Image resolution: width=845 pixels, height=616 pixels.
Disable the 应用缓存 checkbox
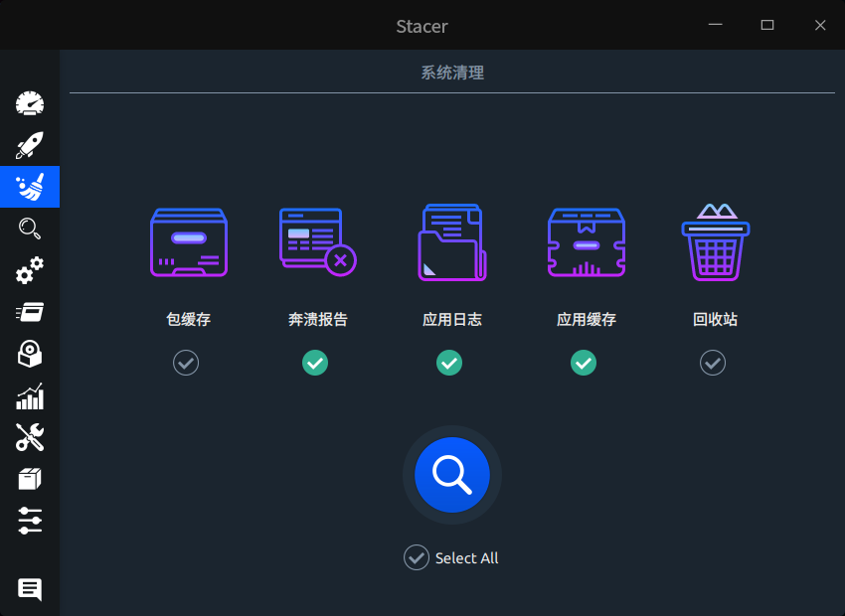click(x=584, y=363)
